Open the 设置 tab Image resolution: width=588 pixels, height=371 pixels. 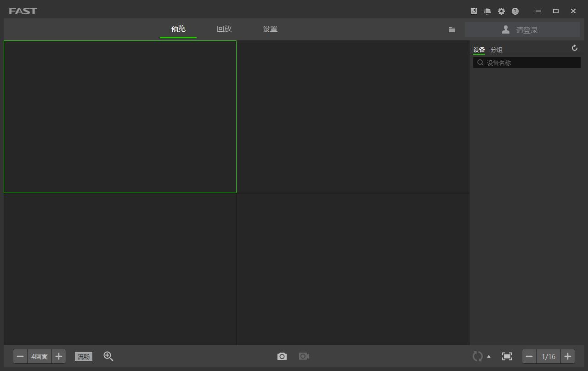[270, 29]
